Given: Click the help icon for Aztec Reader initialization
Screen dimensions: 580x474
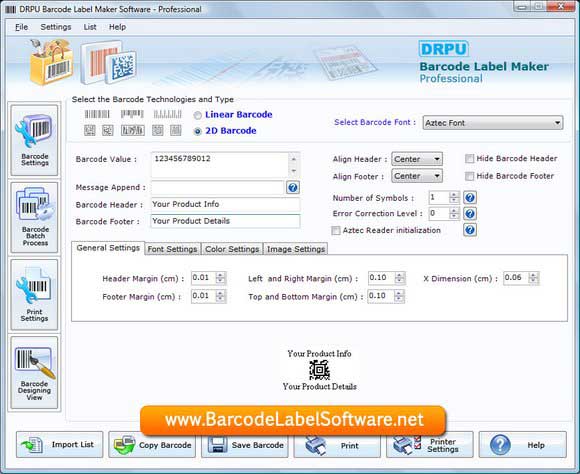Looking at the screenshot, I should point(470,230).
